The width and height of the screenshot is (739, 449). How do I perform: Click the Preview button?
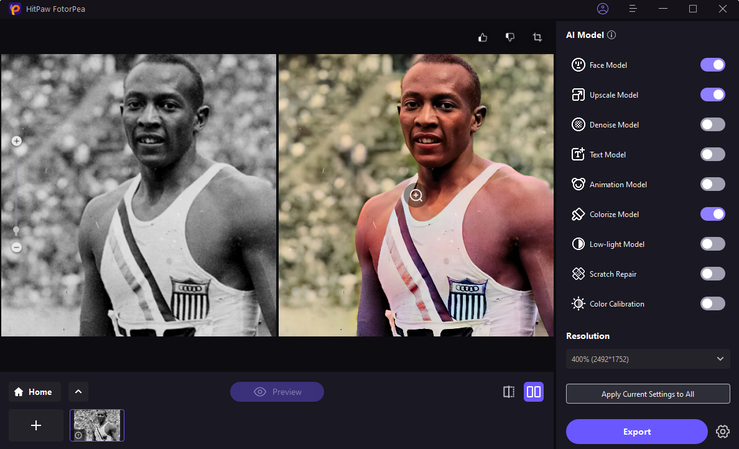[x=277, y=392]
